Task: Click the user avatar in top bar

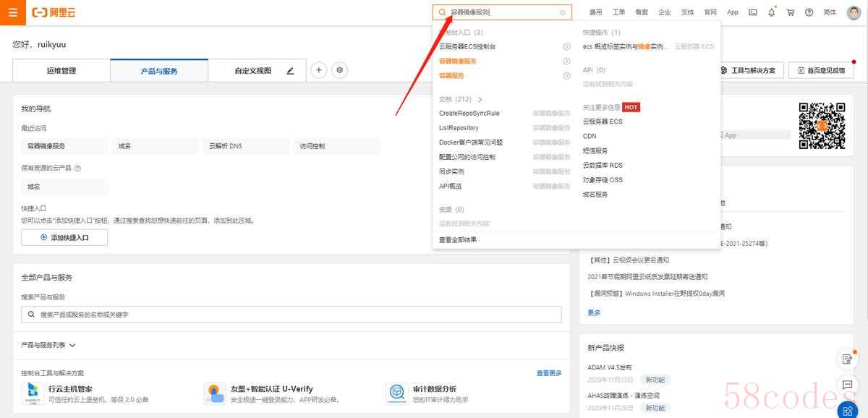Action: click(854, 12)
